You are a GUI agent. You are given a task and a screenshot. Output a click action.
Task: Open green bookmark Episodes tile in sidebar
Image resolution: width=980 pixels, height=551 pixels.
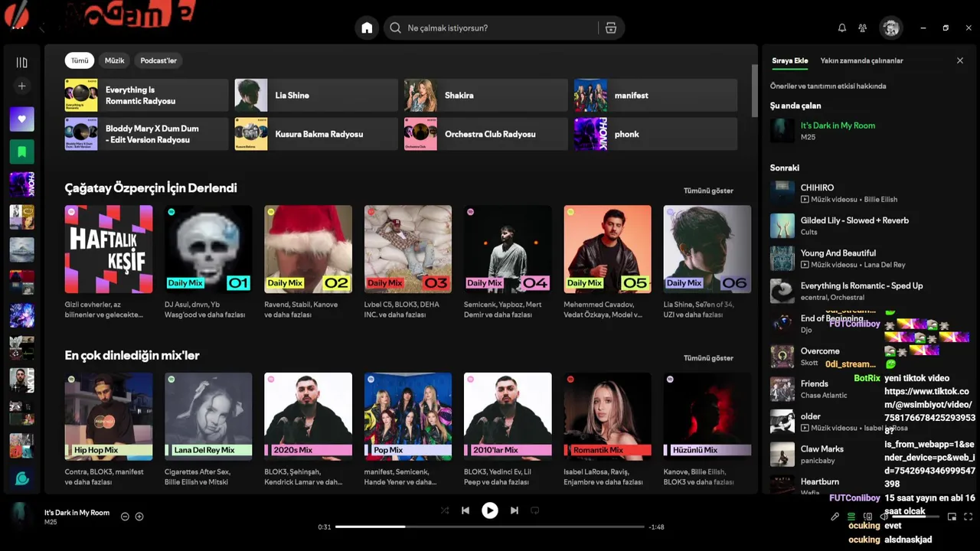[x=21, y=152]
